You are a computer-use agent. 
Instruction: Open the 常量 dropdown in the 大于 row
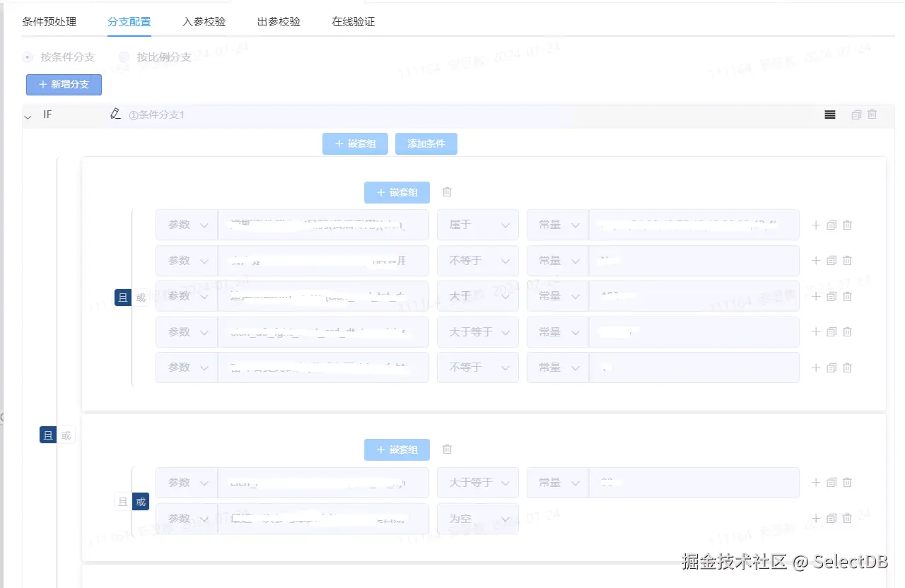[x=557, y=296]
